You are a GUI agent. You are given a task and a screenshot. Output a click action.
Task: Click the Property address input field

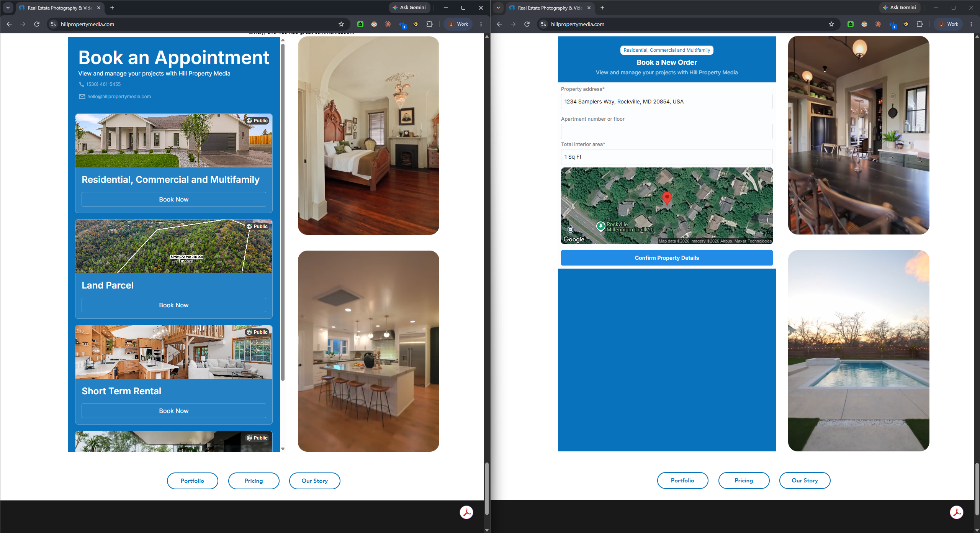click(x=667, y=102)
